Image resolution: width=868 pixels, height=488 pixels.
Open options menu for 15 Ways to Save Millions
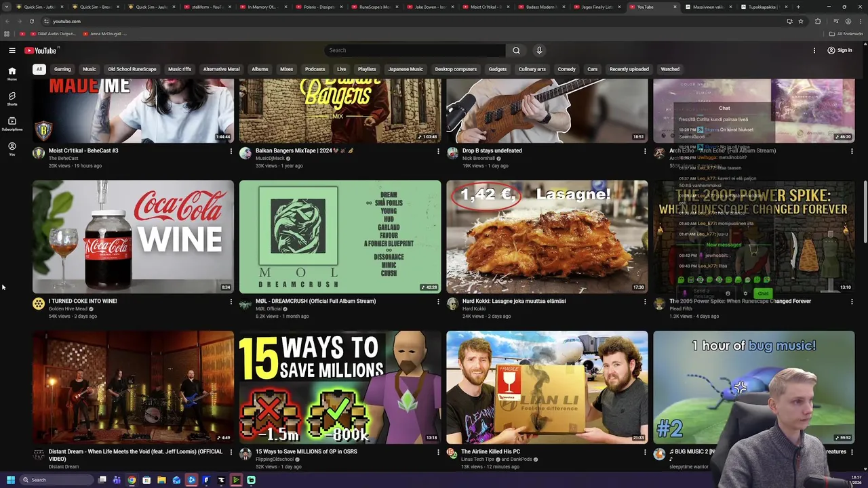(x=437, y=452)
